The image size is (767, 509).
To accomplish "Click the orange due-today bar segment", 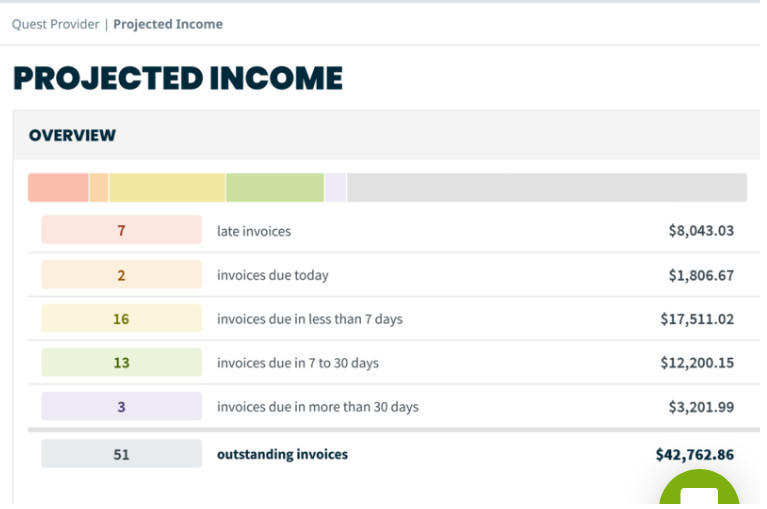I will 99,187.
